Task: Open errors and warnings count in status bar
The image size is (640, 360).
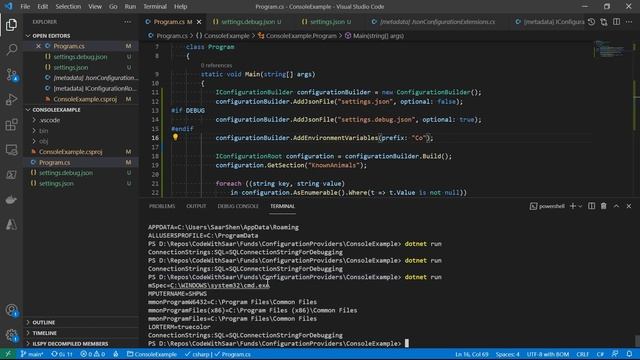Action: click(93, 354)
